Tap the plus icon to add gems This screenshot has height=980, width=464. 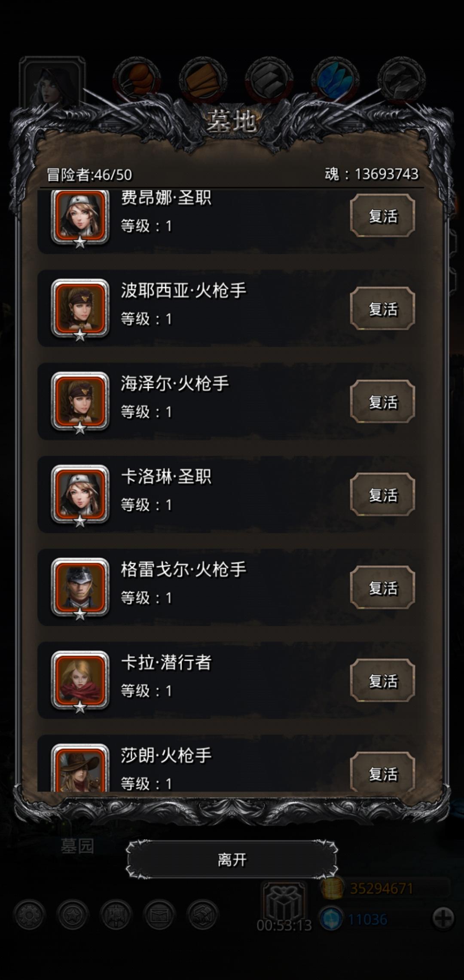443,918
